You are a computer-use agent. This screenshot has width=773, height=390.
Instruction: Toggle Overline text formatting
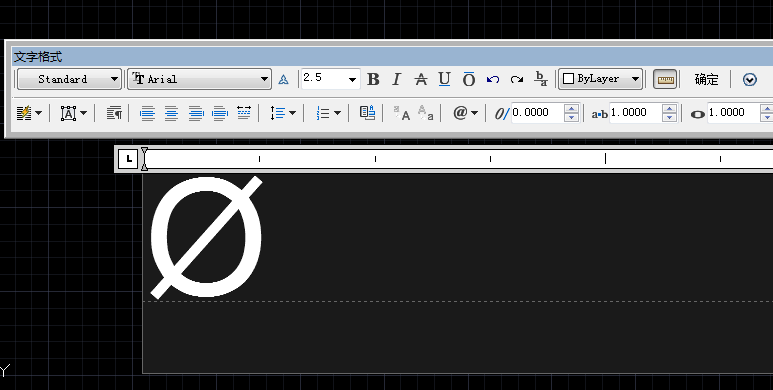click(x=468, y=79)
